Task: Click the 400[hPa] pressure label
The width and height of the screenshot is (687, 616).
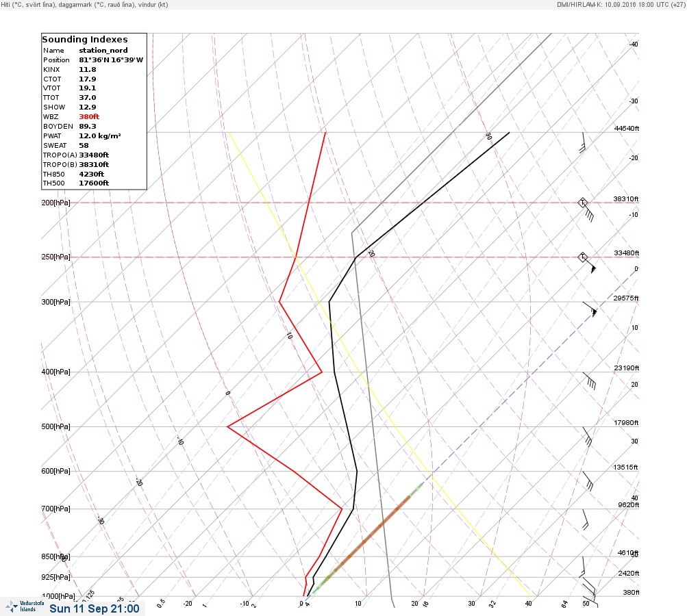Action: (x=55, y=372)
